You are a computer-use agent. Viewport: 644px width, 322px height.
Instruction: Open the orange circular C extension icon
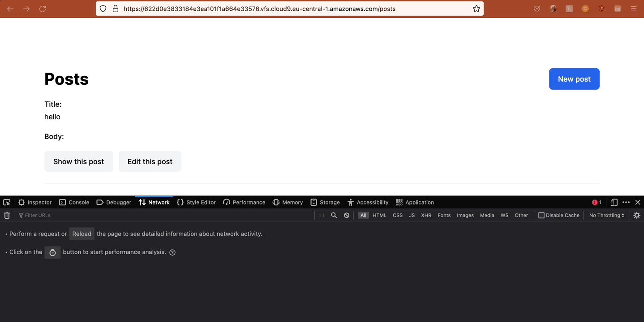585,9
